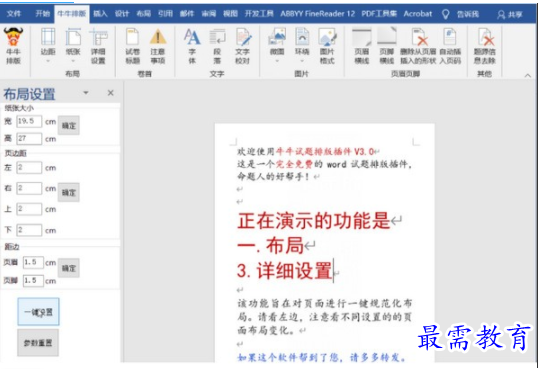This screenshot has width=539, height=369.
Task: Expand the 边距 margins dropdown
Action: 48,61
